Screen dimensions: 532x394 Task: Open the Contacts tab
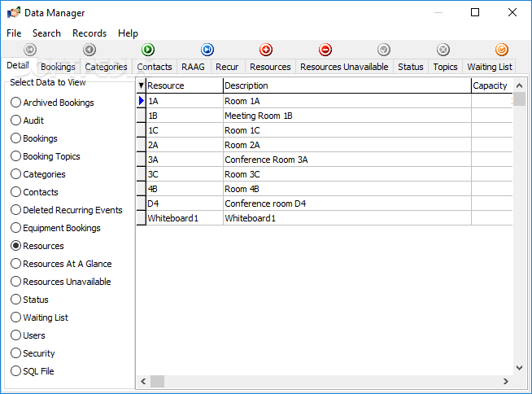pyautogui.click(x=155, y=67)
